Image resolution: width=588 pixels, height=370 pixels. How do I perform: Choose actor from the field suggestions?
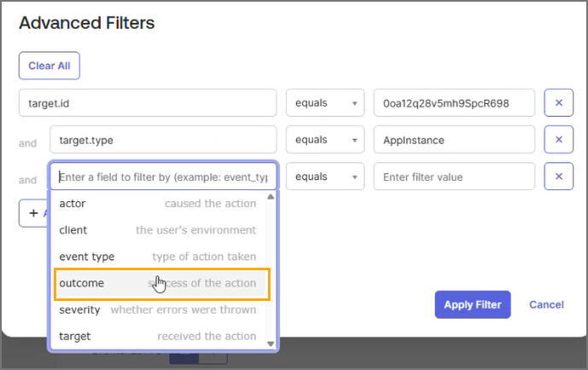(158, 204)
